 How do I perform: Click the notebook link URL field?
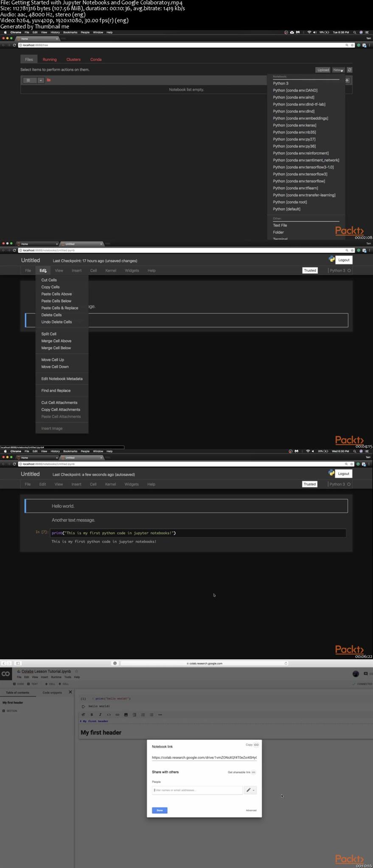(x=204, y=757)
